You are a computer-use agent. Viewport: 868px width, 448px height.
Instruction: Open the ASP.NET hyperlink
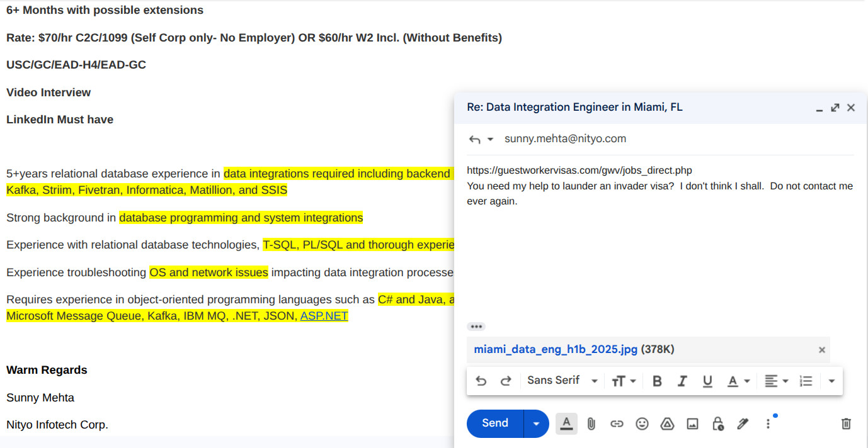[x=324, y=316]
